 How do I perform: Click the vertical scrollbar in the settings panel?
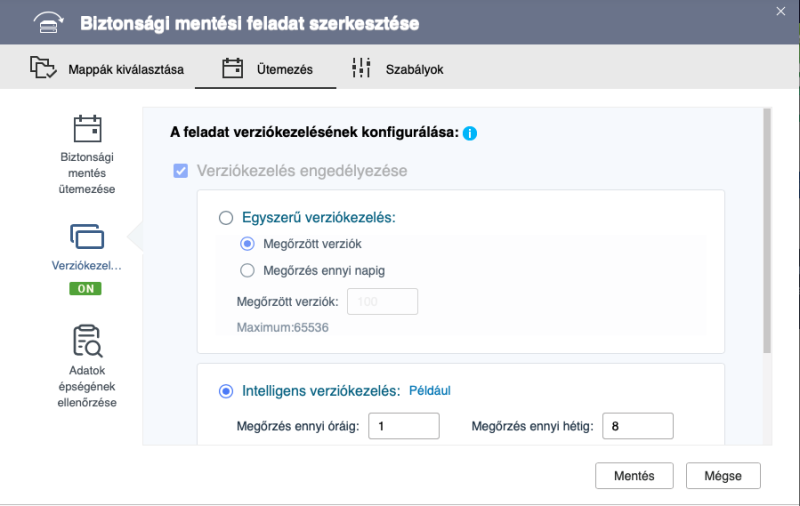click(x=767, y=230)
